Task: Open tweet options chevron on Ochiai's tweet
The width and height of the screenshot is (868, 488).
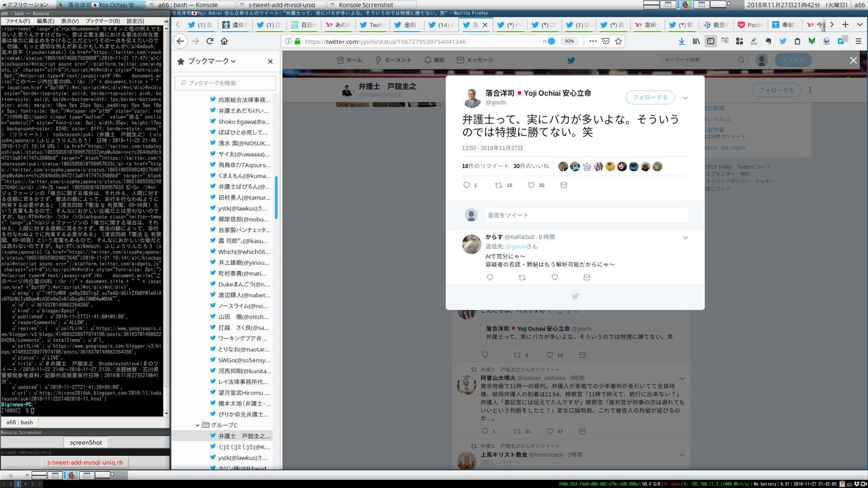Action: click(685, 98)
